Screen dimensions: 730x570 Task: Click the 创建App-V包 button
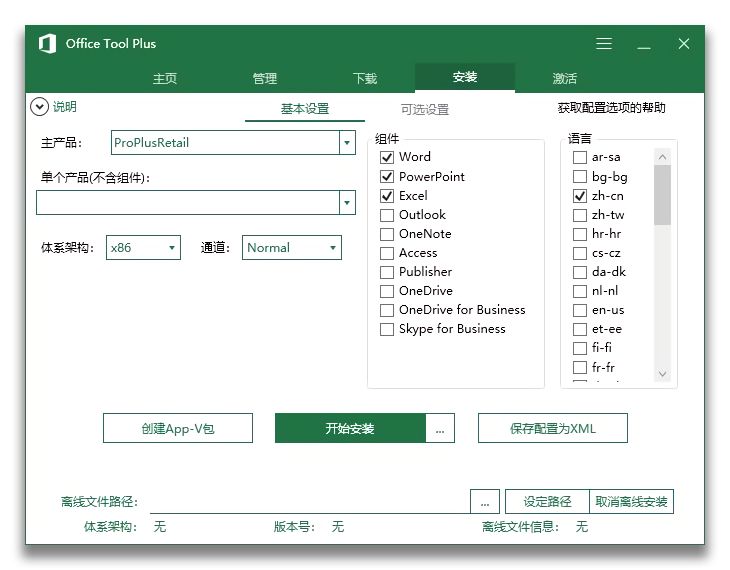tap(178, 428)
